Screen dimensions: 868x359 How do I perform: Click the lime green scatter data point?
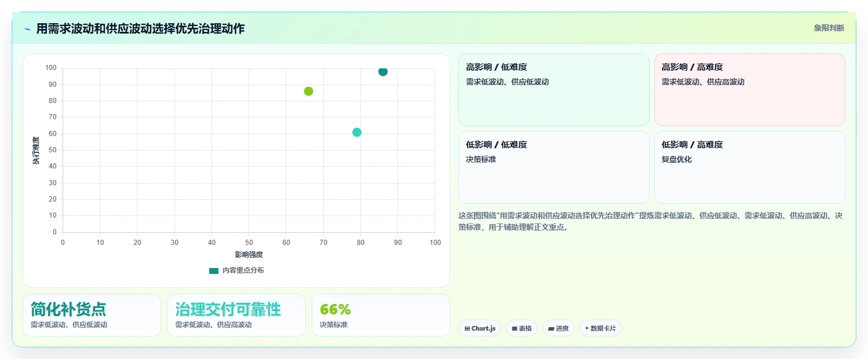[x=308, y=91]
